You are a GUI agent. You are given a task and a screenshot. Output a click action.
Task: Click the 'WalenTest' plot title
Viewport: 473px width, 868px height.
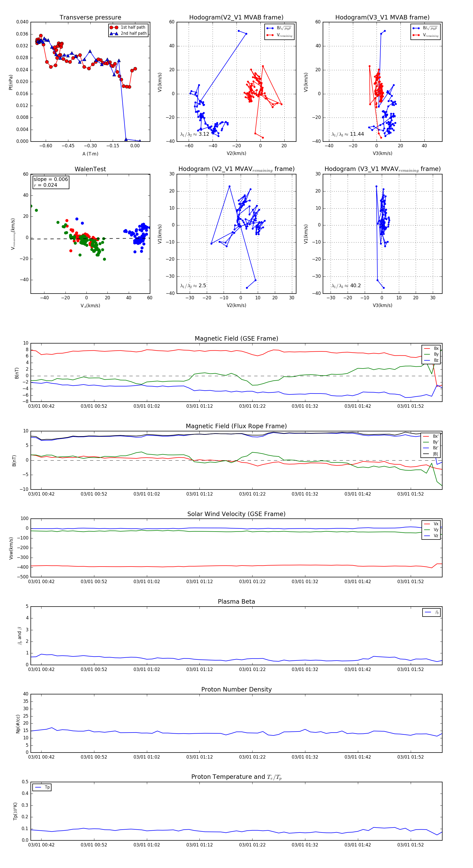tap(90, 169)
